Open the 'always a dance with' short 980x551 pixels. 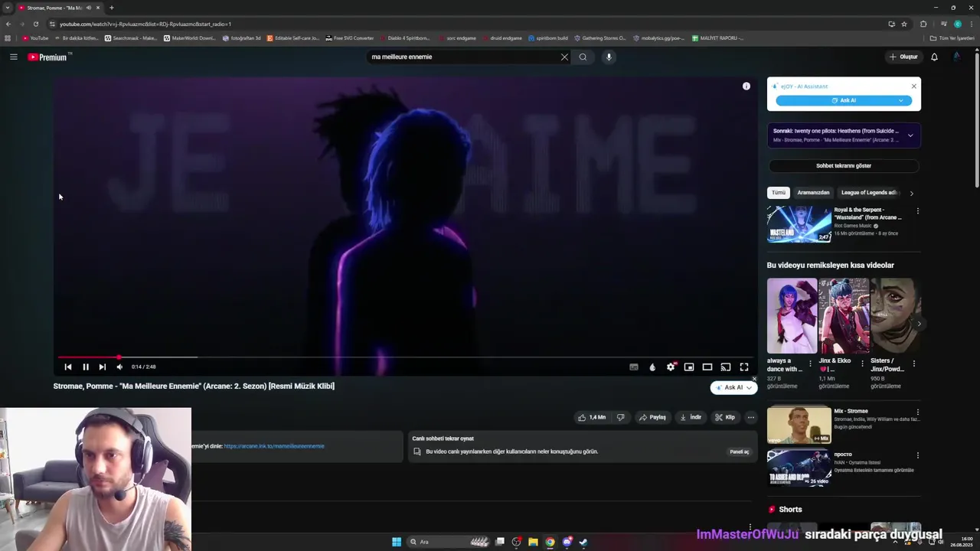coord(792,315)
